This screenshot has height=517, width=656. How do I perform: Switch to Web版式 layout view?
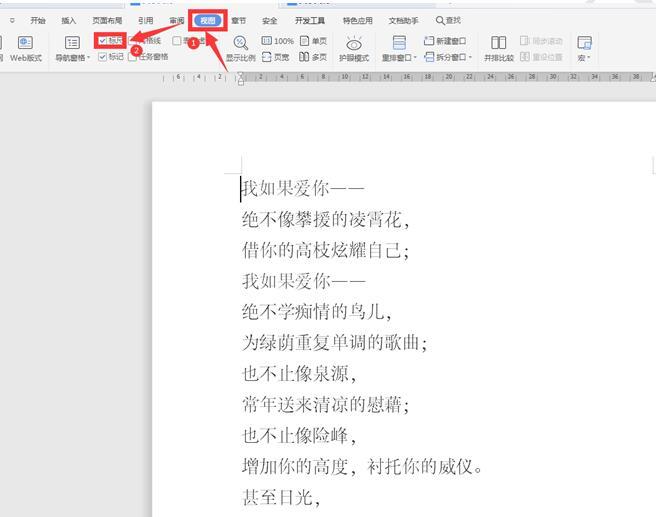25,49
